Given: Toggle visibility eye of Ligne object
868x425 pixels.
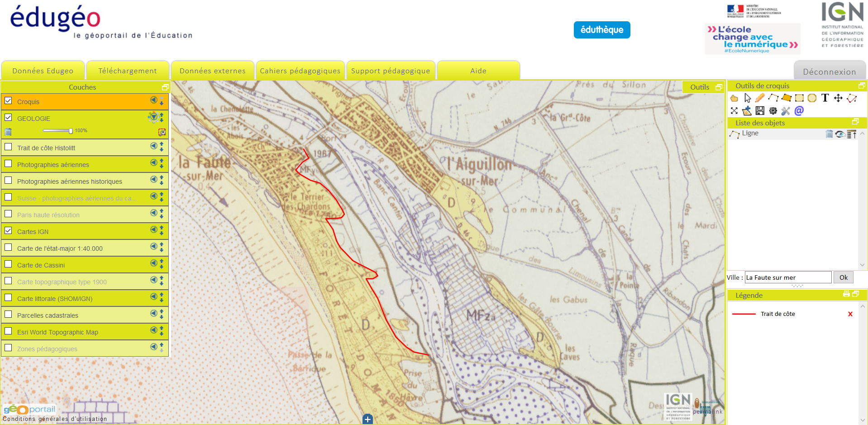Looking at the screenshot, I should coord(840,134).
